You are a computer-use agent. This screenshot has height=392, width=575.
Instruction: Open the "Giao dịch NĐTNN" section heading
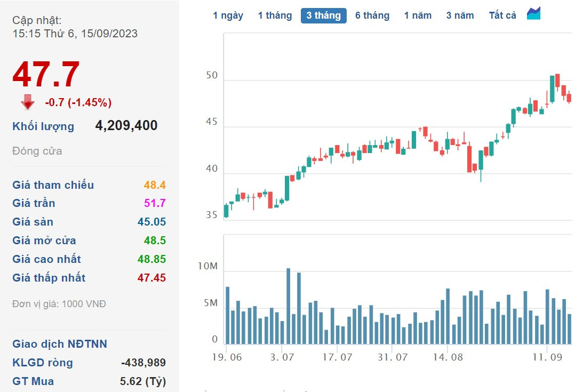click(x=60, y=344)
